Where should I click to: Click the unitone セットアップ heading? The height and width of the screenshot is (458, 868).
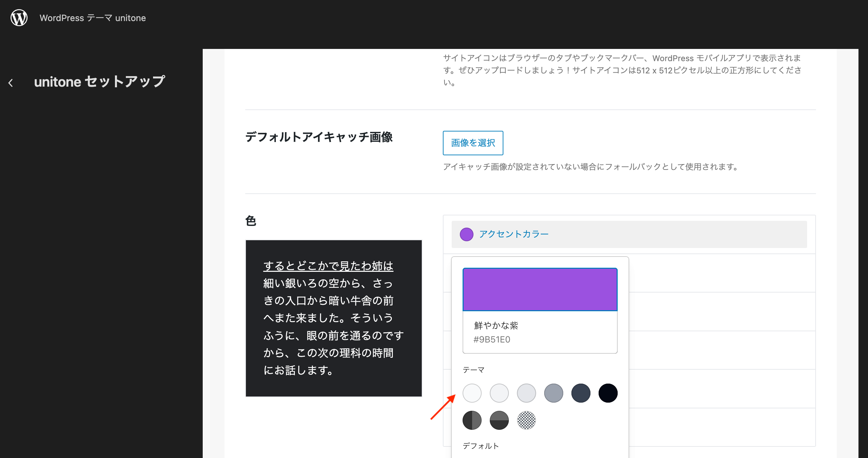tap(99, 82)
